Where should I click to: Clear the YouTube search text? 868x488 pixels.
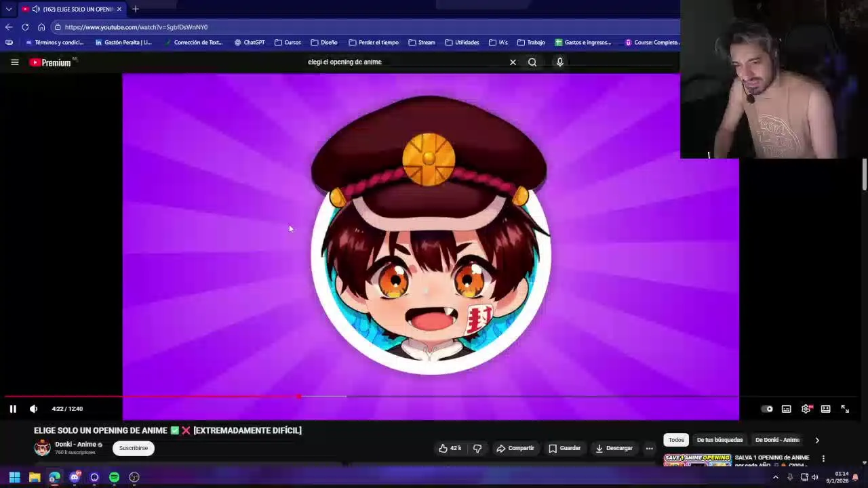pyautogui.click(x=513, y=62)
